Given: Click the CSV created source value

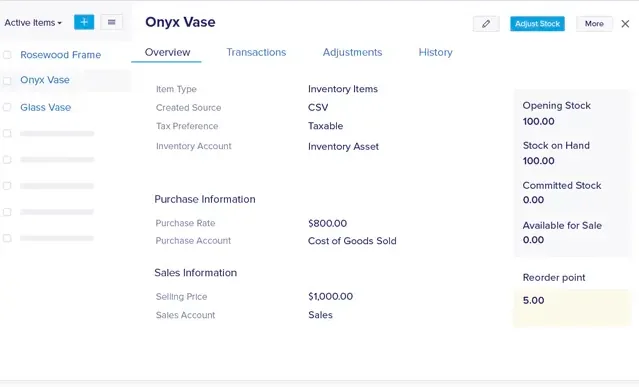Looking at the screenshot, I should pos(318,108).
